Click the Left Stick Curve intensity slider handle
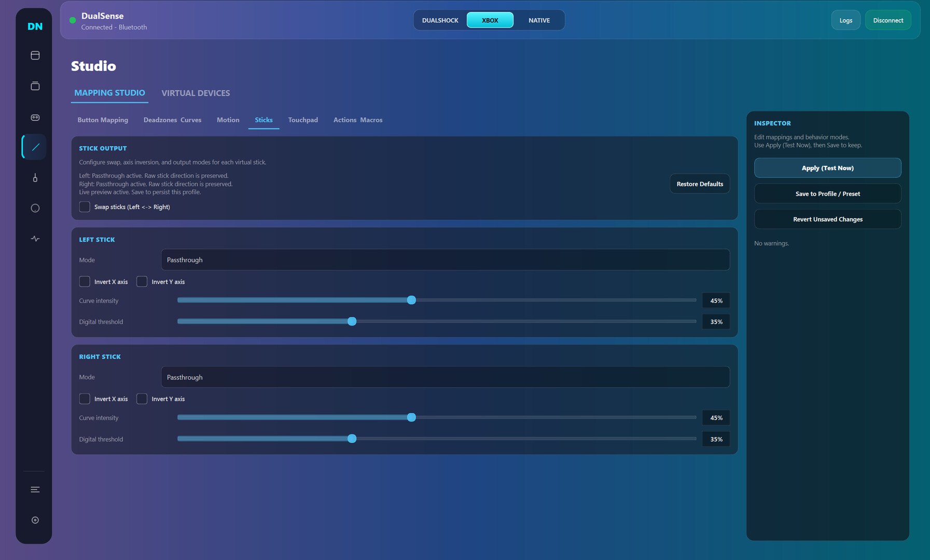Image resolution: width=930 pixels, height=560 pixels. (411, 300)
